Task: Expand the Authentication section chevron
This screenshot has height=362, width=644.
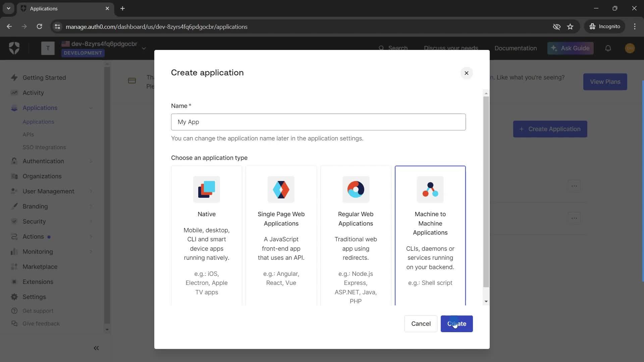Action: tap(91, 161)
